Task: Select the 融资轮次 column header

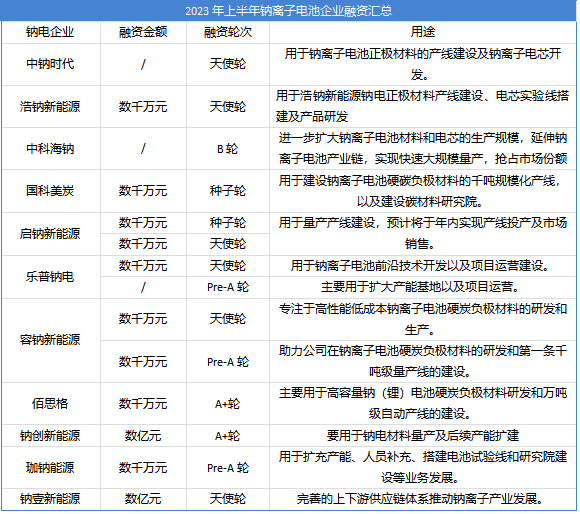Action: point(228,32)
